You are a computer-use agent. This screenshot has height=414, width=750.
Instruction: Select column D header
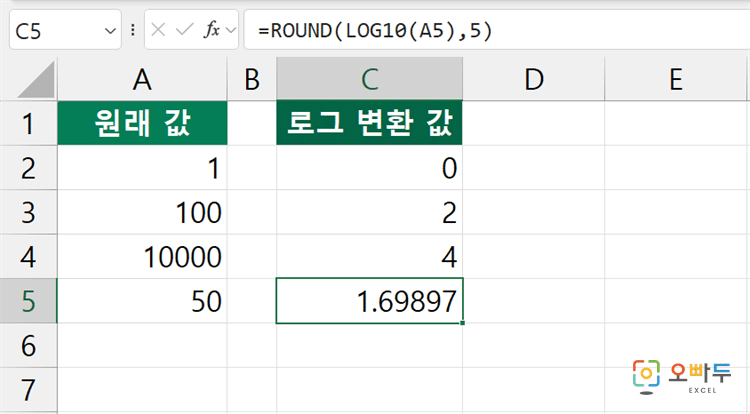(x=534, y=79)
